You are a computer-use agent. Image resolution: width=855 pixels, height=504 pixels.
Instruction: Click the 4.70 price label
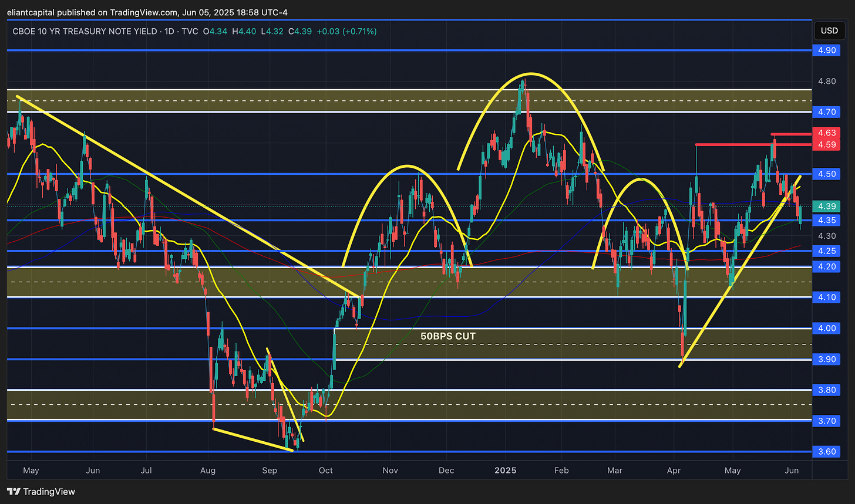pyautogui.click(x=827, y=111)
